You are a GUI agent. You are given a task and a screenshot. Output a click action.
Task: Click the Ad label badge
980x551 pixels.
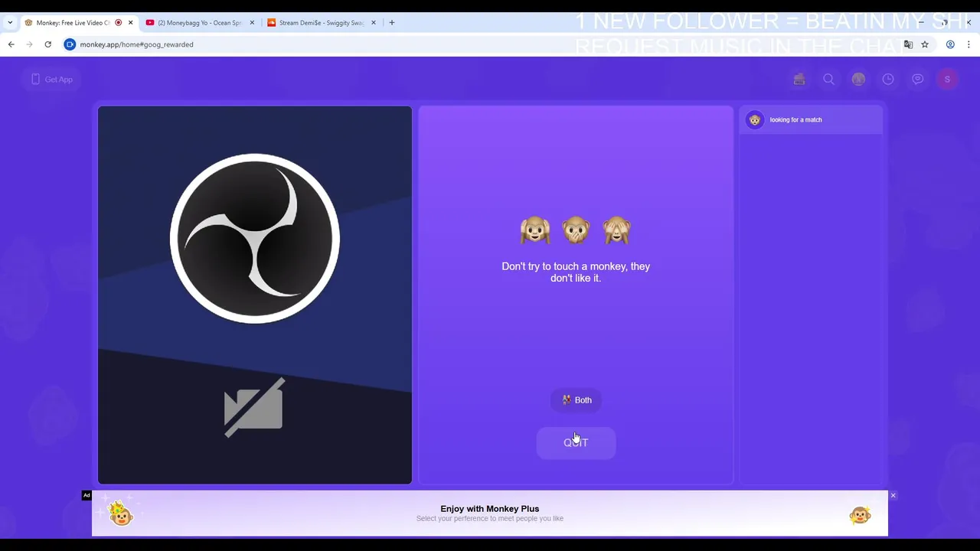pyautogui.click(x=87, y=496)
